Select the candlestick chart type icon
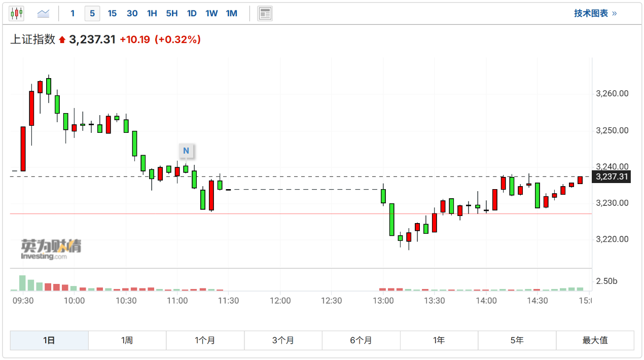The height and width of the screenshot is (360, 644). [17, 14]
